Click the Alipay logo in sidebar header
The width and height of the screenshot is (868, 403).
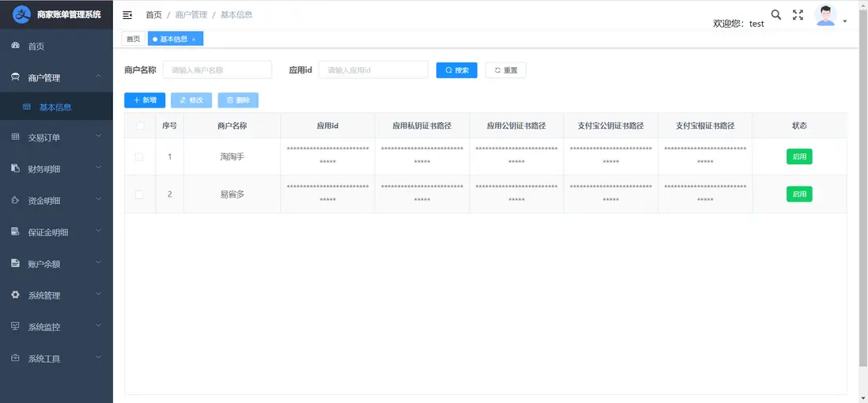(21, 14)
